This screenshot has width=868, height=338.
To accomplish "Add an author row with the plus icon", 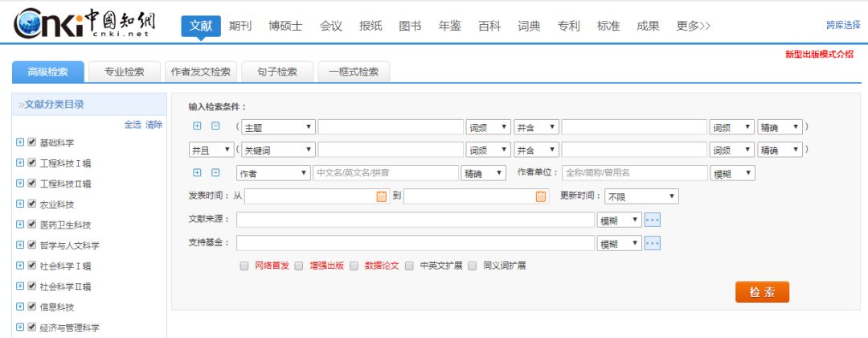I will [x=198, y=173].
